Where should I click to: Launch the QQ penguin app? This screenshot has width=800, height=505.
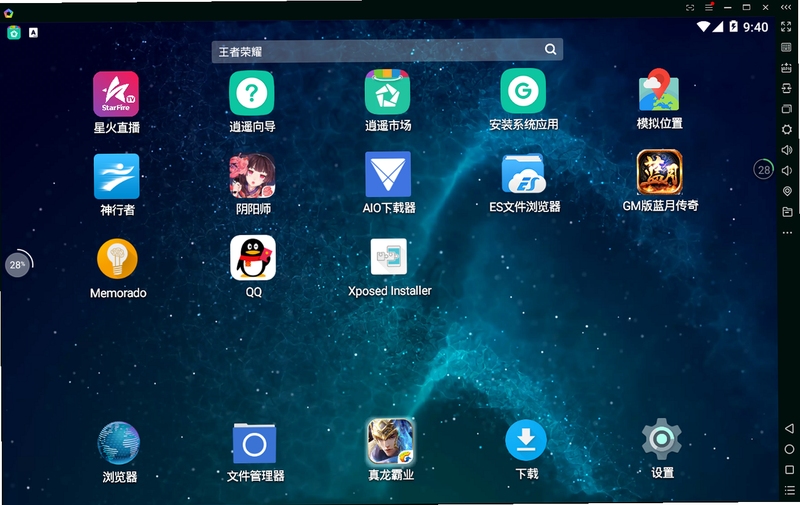point(253,258)
